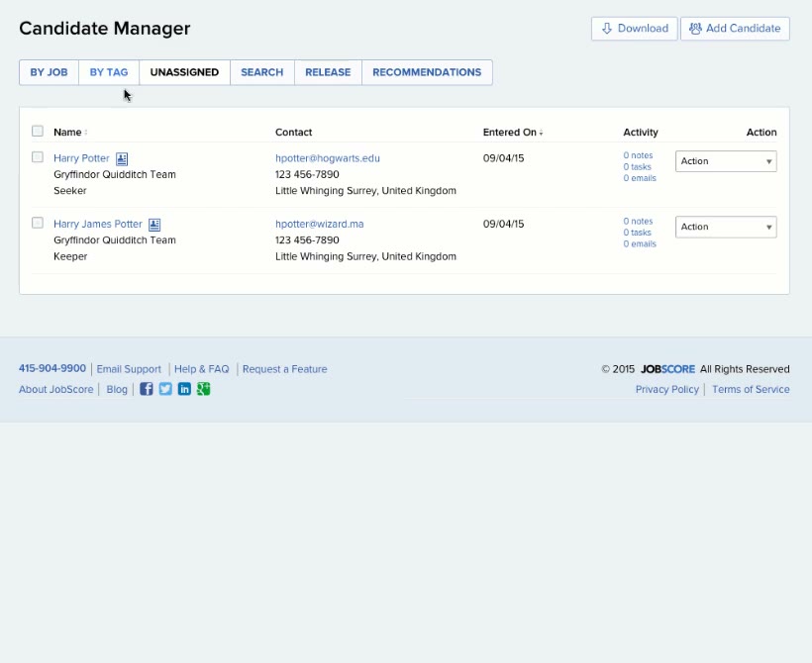Open Action dropdown for Harry James Potter
Image resolution: width=812 pixels, height=663 pixels.
[726, 227]
